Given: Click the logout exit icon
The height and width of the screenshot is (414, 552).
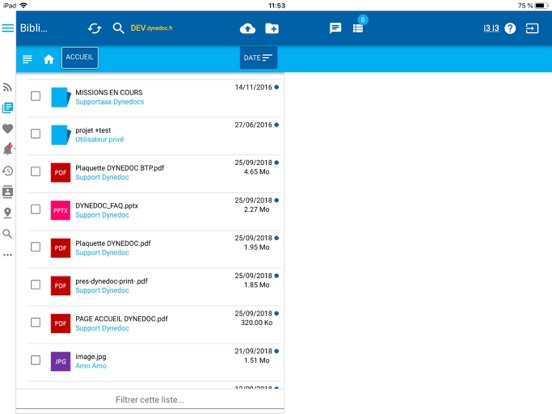Looking at the screenshot, I should tap(532, 28).
